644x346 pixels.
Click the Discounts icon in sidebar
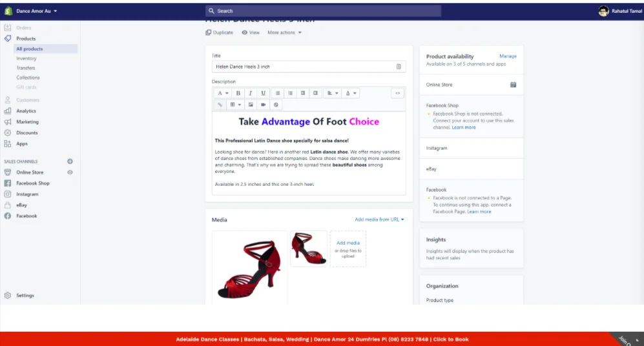pyautogui.click(x=7, y=132)
